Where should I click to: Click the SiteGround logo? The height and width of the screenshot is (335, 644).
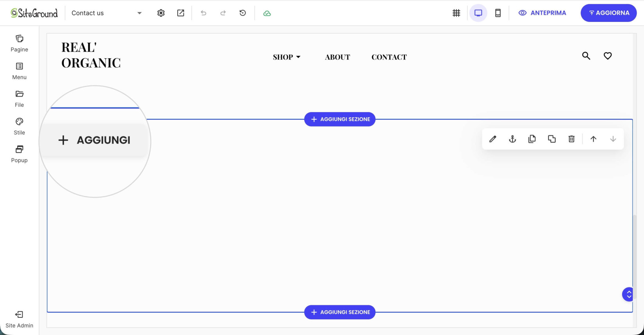pyautogui.click(x=34, y=13)
